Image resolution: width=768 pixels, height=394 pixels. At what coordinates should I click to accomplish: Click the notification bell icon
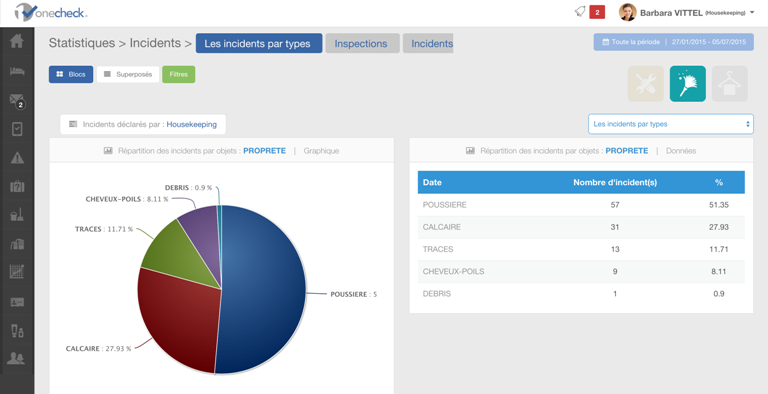[580, 11]
